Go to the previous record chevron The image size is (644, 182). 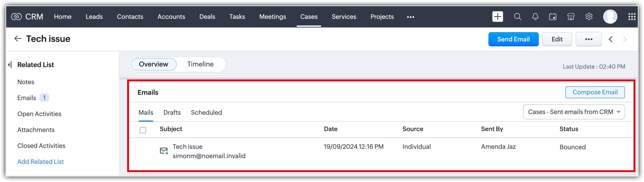point(610,39)
